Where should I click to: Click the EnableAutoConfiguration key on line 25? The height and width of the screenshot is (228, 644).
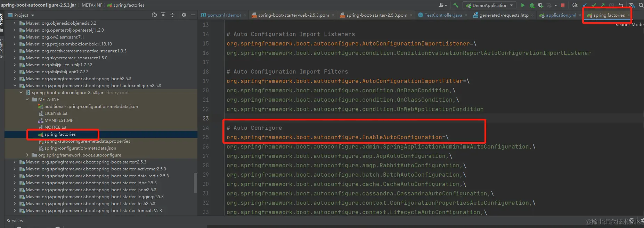334,137
